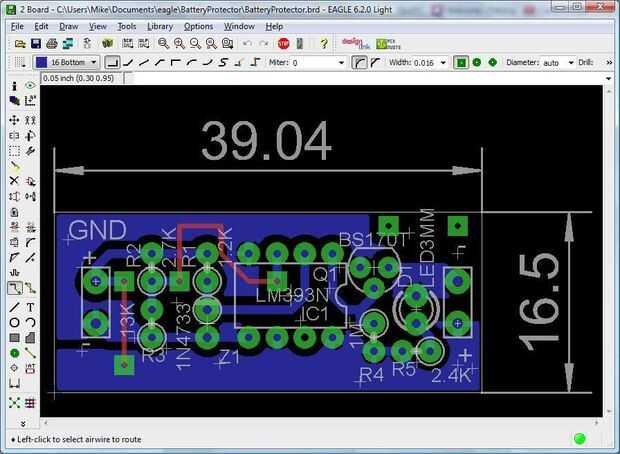The width and height of the screenshot is (620, 454).
Task: Open the Tools menu
Action: point(127,26)
